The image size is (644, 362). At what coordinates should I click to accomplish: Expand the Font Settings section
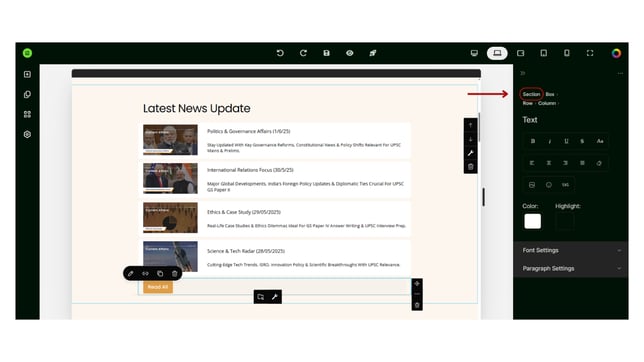(570, 250)
